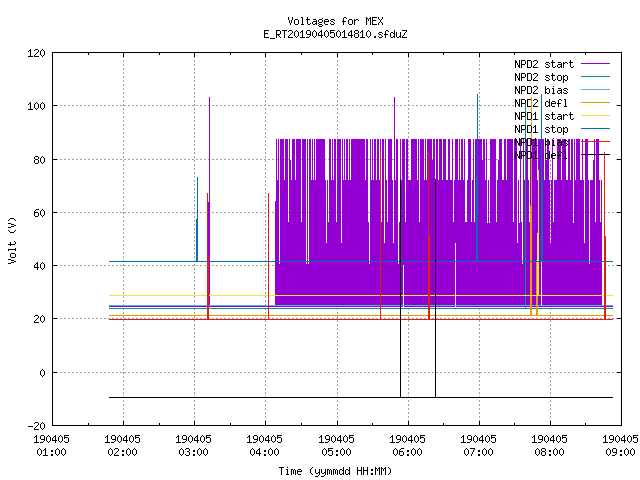Click the green NPD2 stop legend line
Image resolution: width=640 pixels, height=480 pixels.
point(595,76)
